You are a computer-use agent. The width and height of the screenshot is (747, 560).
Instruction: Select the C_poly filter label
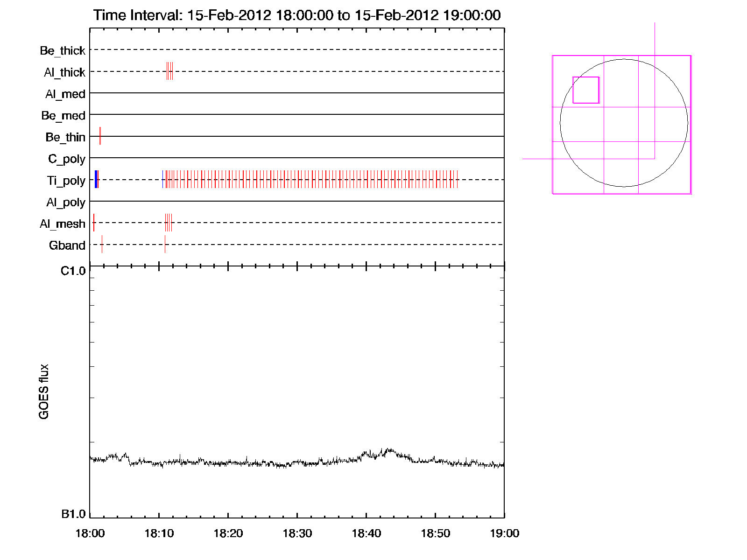67,159
